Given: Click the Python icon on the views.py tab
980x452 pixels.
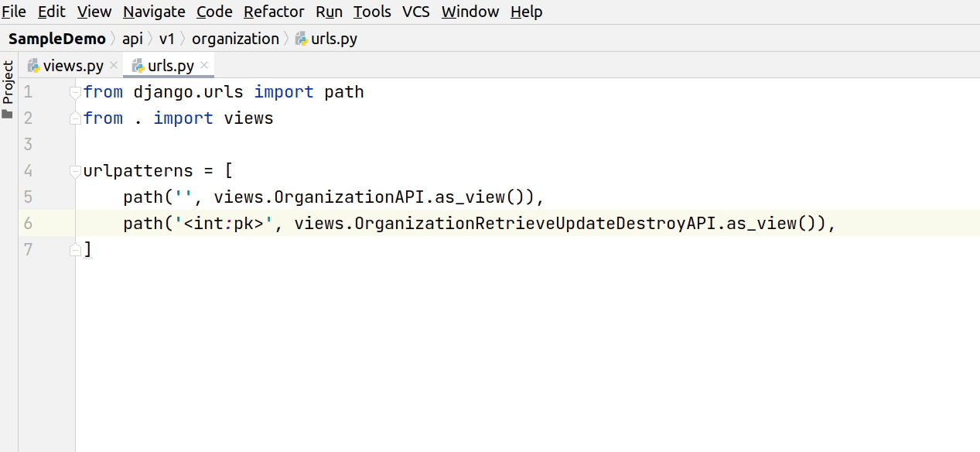Looking at the screenshot, I should coord(33,65).
